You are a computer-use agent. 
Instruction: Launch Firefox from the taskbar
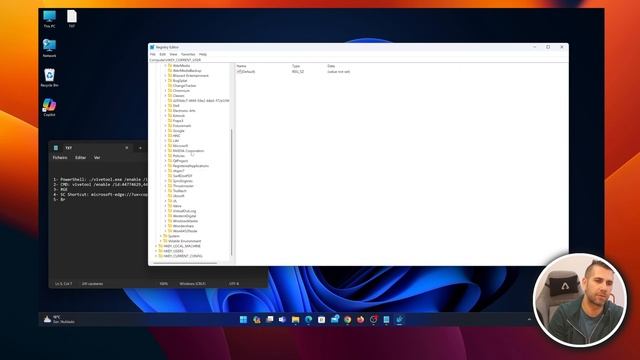pyautogui.click(x=360, y=320)
